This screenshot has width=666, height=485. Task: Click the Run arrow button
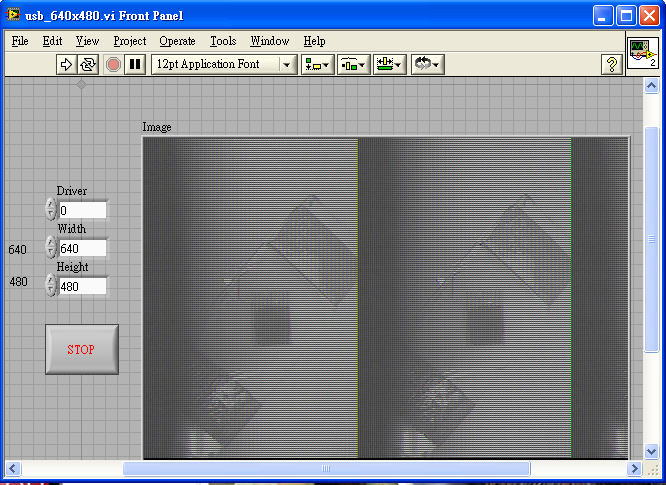[x=66, y=65]
